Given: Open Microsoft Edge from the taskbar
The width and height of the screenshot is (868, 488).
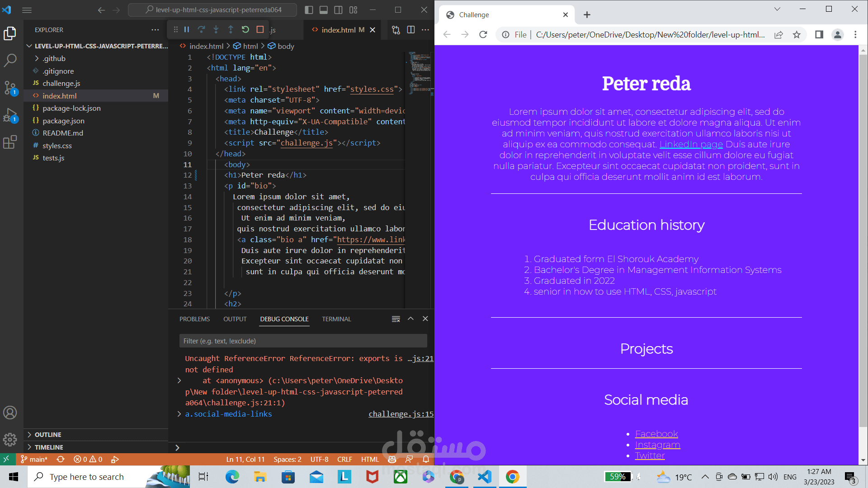Looking at the screenshot, I should [232, 477].
